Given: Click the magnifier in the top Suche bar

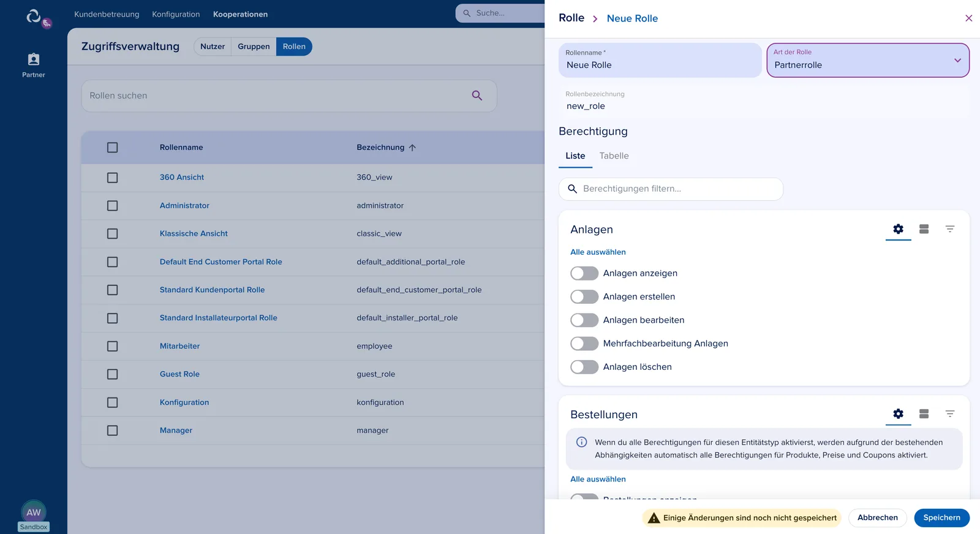Looking at the screenshot, I should 467,13.
